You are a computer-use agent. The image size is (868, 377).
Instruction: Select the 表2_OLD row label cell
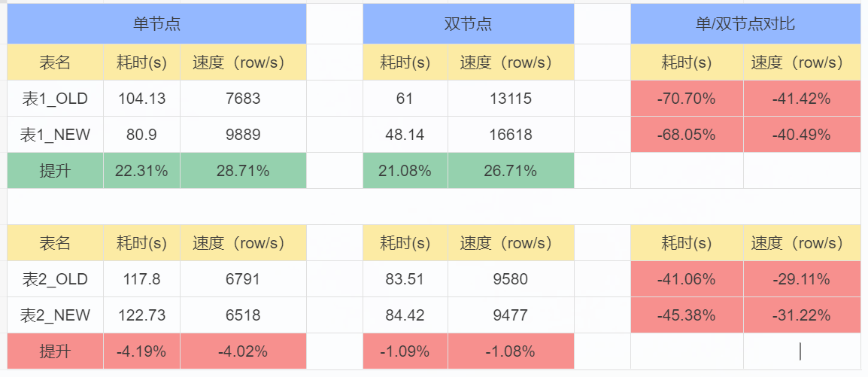[56, 279]
